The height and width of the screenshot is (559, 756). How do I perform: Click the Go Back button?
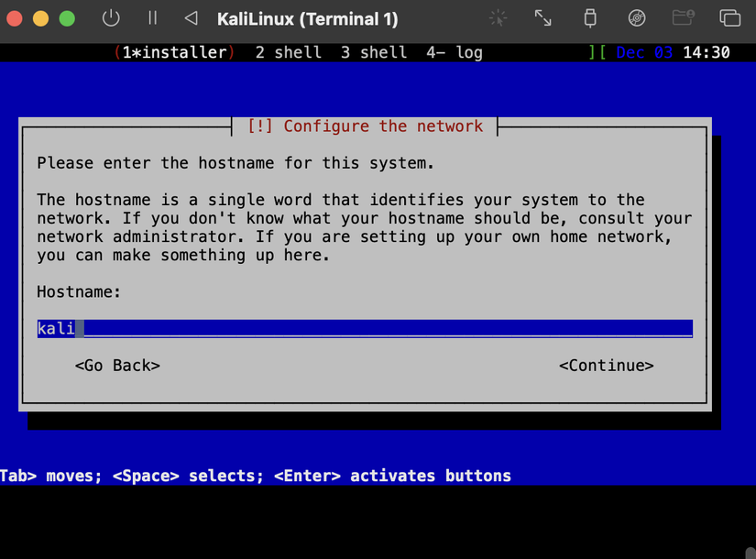(117, 366)
